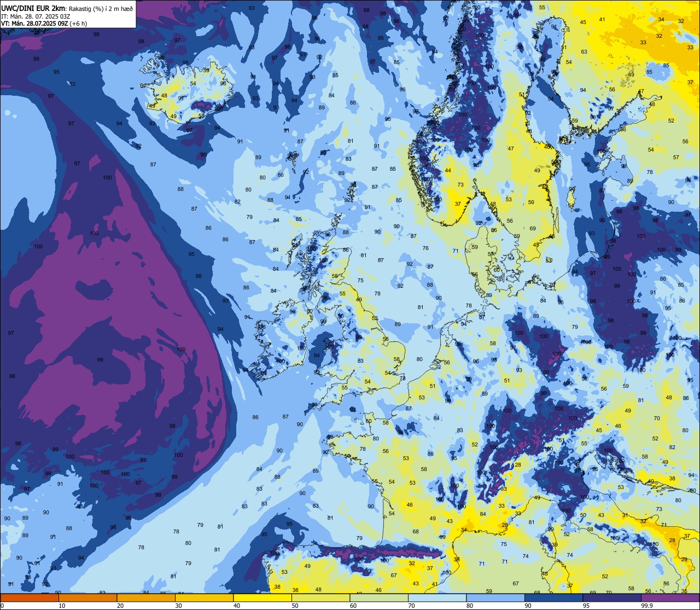Click the legend label "20"

tap(120, 606)
